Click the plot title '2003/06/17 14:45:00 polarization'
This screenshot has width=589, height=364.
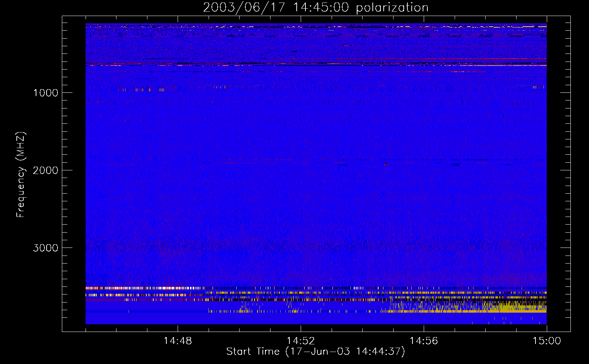point(316,8)
